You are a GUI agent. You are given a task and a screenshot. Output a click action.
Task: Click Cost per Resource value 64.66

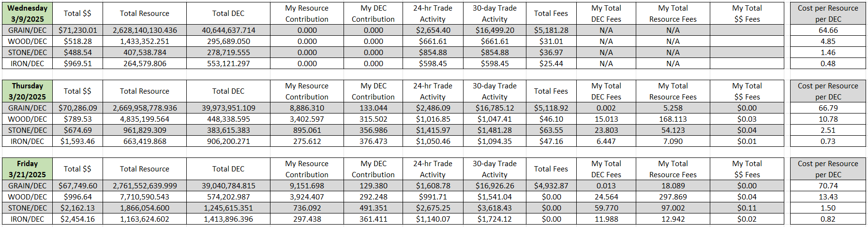828,30
